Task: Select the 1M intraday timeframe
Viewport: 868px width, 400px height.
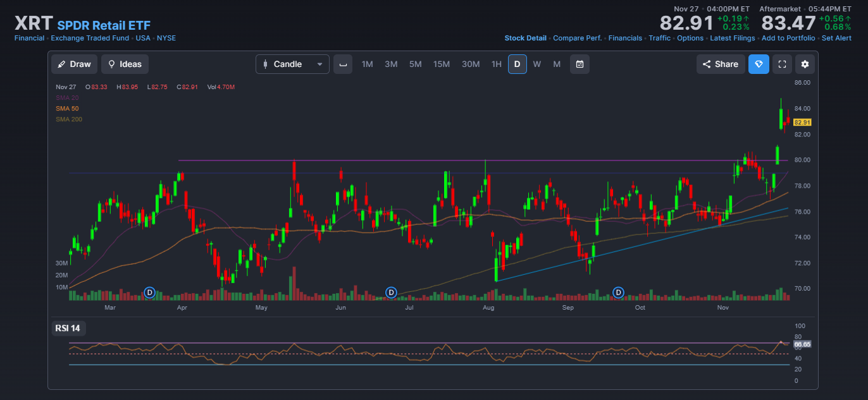Action: (x=367, y=64)
